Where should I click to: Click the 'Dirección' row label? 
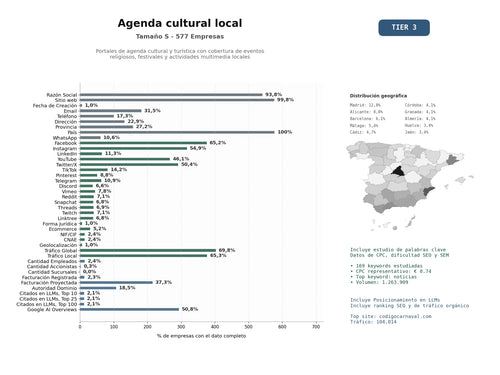click(66, 122)
